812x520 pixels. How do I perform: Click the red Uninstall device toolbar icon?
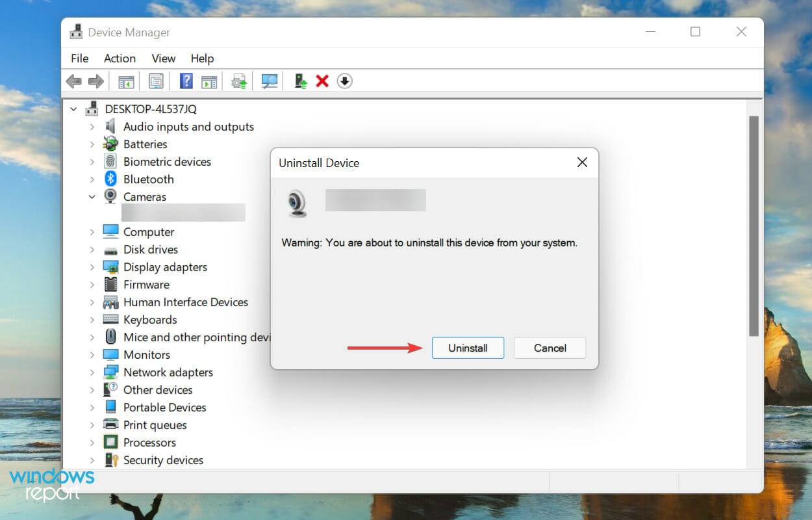point(322,81)
